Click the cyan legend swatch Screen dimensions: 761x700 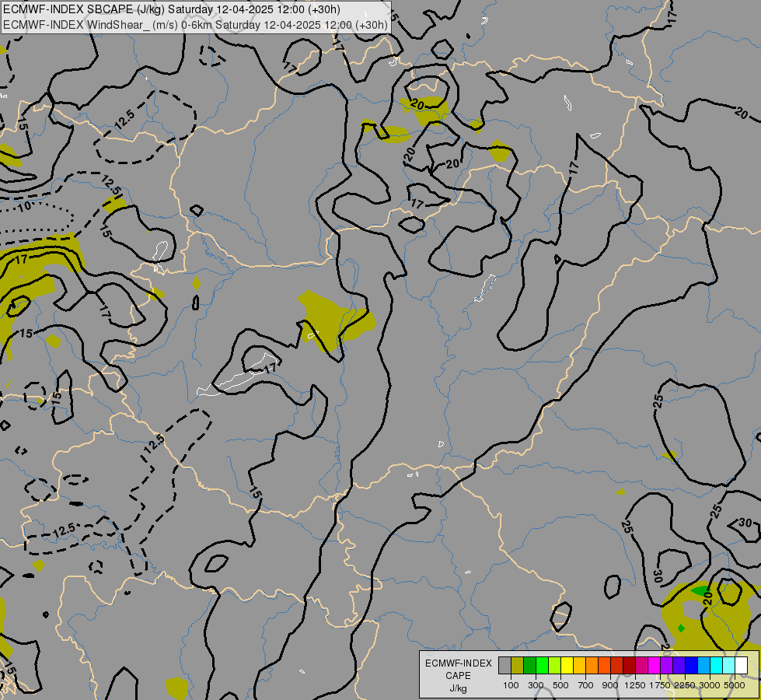tap(717, 665)
